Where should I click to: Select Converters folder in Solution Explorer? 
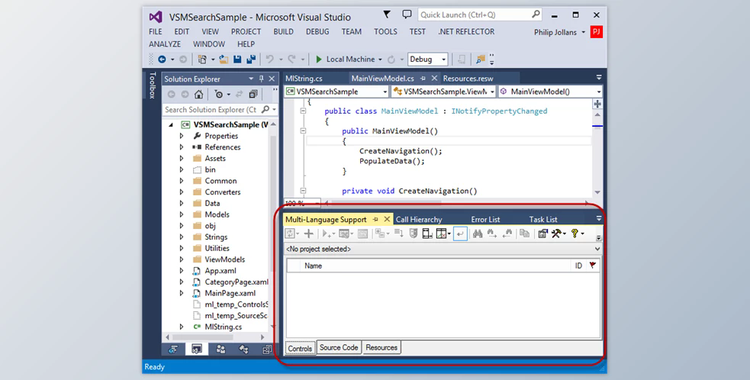point(222,192)
